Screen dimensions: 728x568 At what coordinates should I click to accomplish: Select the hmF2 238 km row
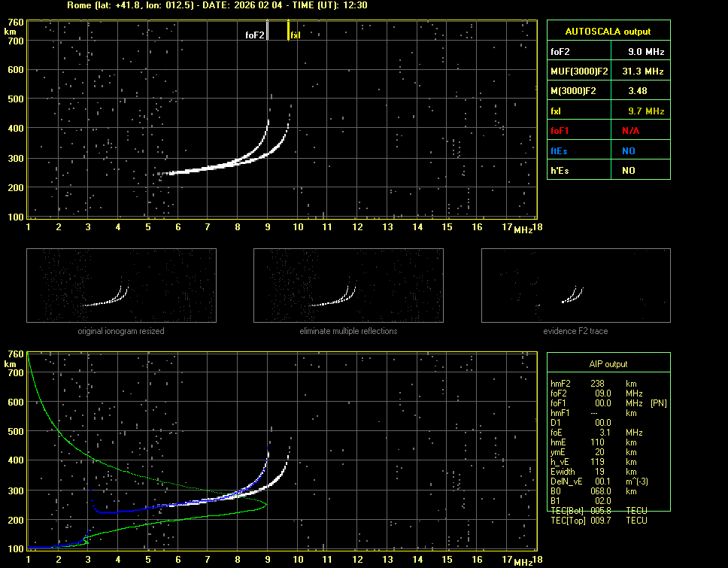pos(598,383)
